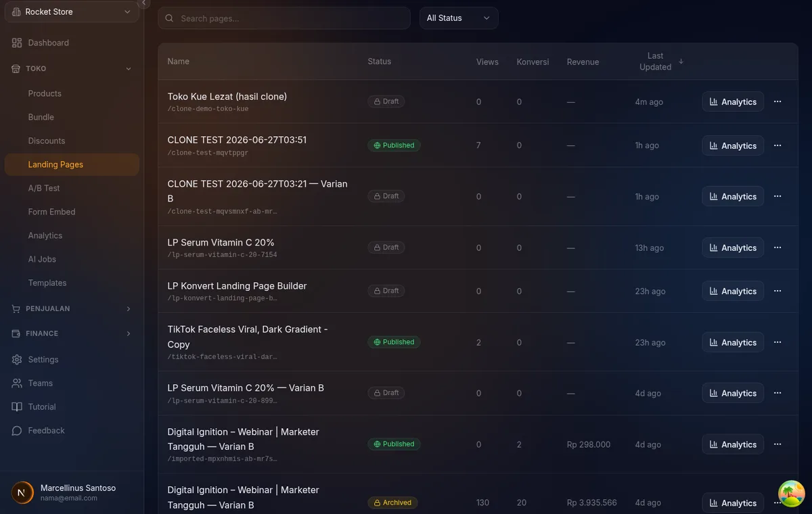This screenshot has height=514, width=812.
Task: Select Landing Pages in the sidebar
Action: (x=72, y=164)
